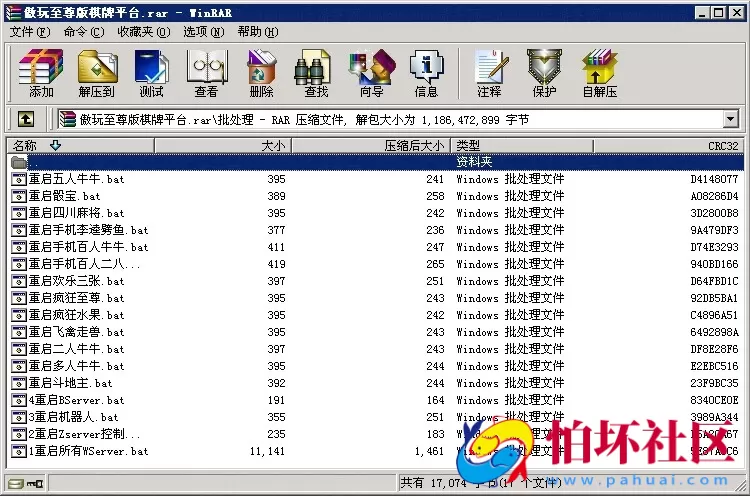The image size is (750, 496).
Task: Click the folder icon of the parent row
Action: [x=19, y=163]
